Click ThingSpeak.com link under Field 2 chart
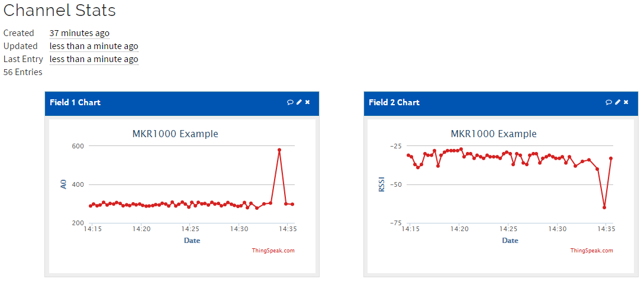The height and width of the screenshot is (282, 644). click(x=591, y=251)
